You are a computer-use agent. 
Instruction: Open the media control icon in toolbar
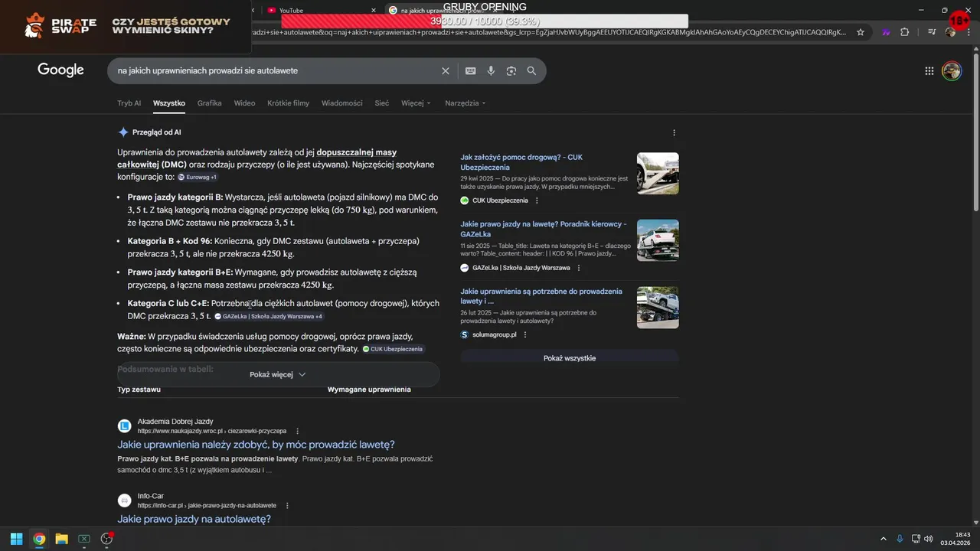coord(931,32)
